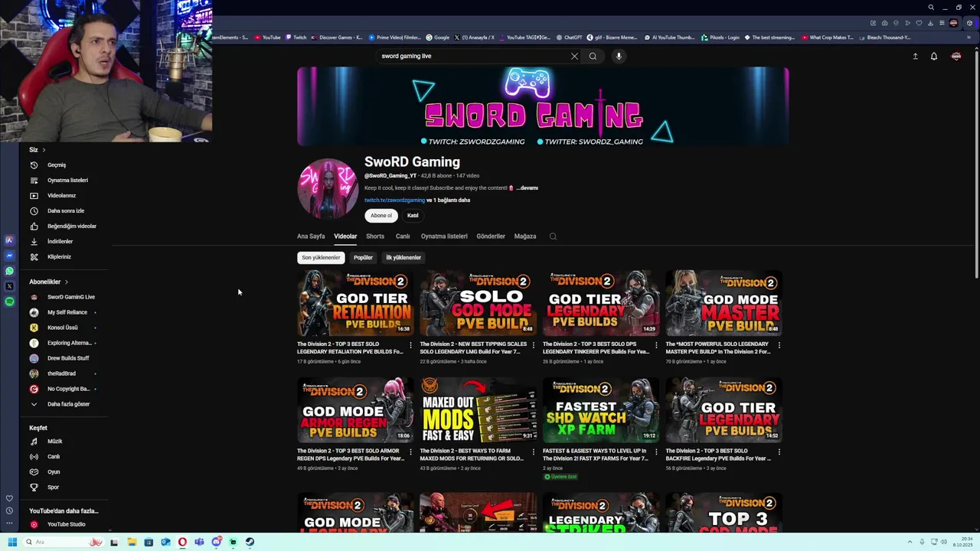The width and height of the screenshot is (980, 551).
Task: Click the Katıl join button
Action: click(413, 216)
